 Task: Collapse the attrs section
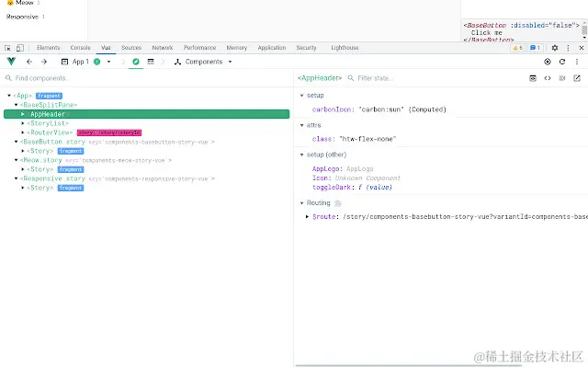pos(302,125)
